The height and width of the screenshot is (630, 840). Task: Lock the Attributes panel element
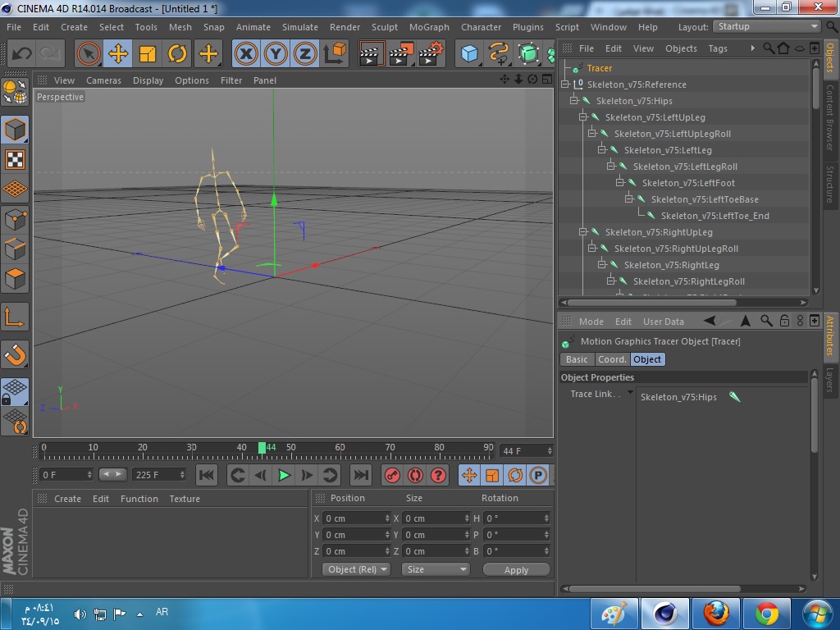point(784,321)
